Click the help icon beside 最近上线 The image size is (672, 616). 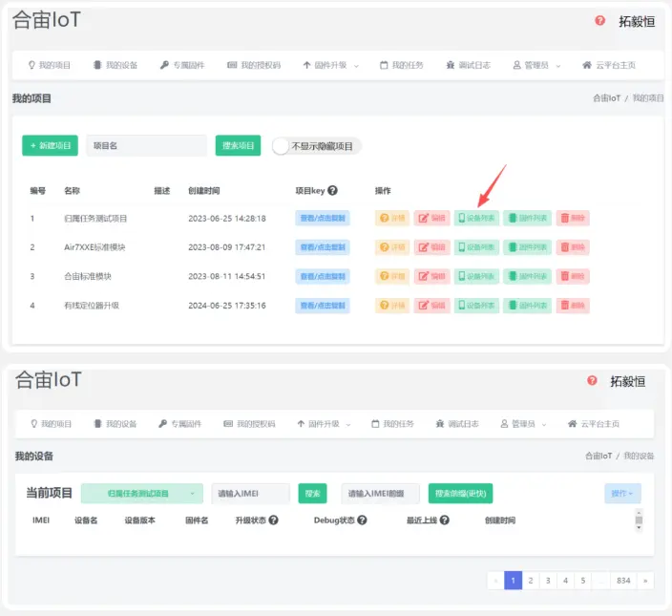click(x=445, y=520)
